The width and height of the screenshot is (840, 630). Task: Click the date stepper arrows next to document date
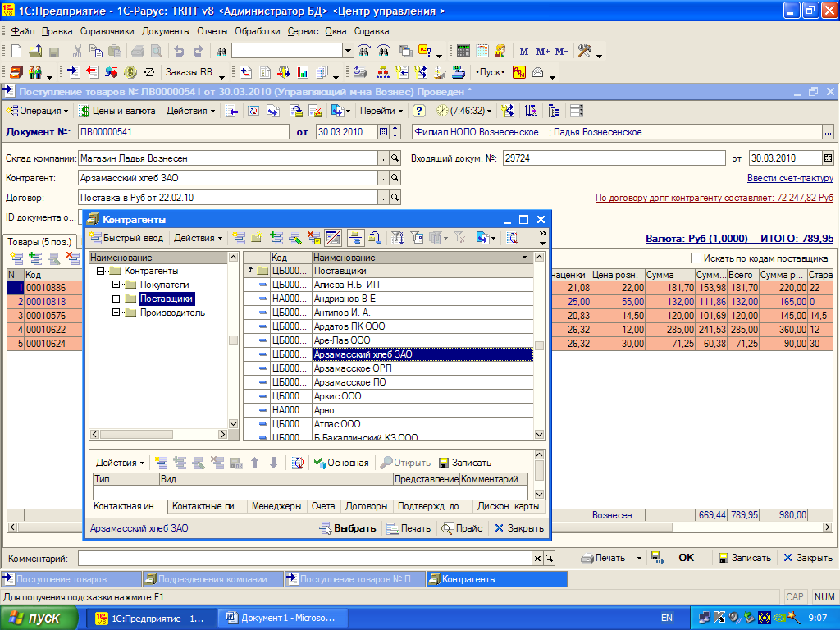[395, 132]
